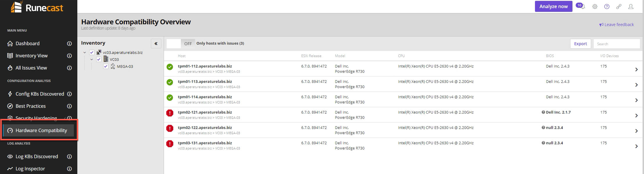Click 'Dell Inc. 2.1.7' BIOS value
This screenshot has width=644, height=174.
click(558, 112)
